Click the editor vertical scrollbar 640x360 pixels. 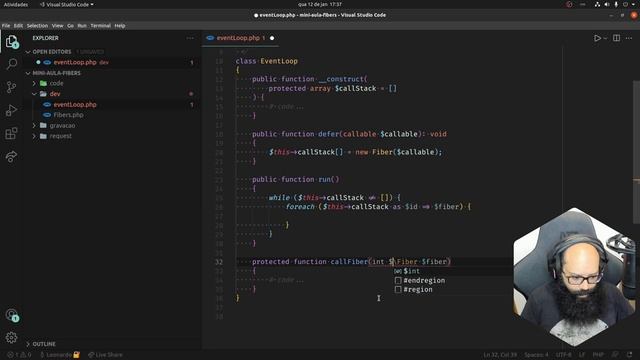[x=636, y=151]
